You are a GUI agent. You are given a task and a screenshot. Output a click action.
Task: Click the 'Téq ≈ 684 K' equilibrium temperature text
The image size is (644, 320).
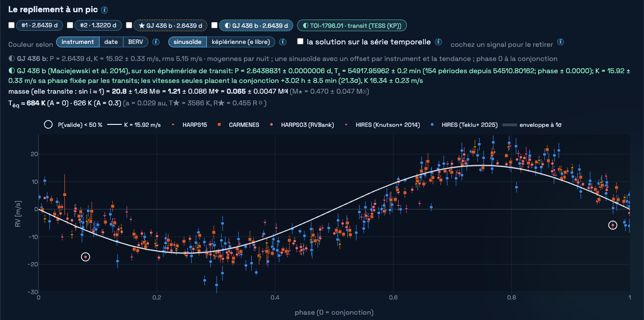(x=26, y=103)
